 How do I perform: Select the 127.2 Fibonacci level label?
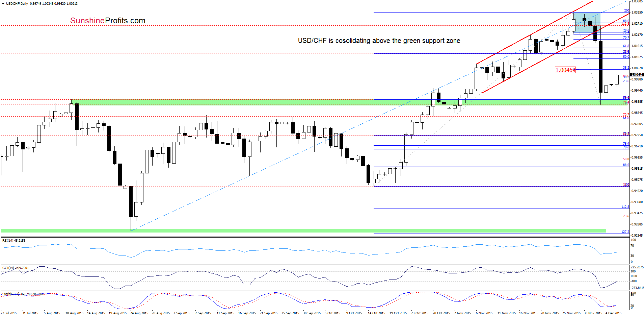(x=625, y=232)
